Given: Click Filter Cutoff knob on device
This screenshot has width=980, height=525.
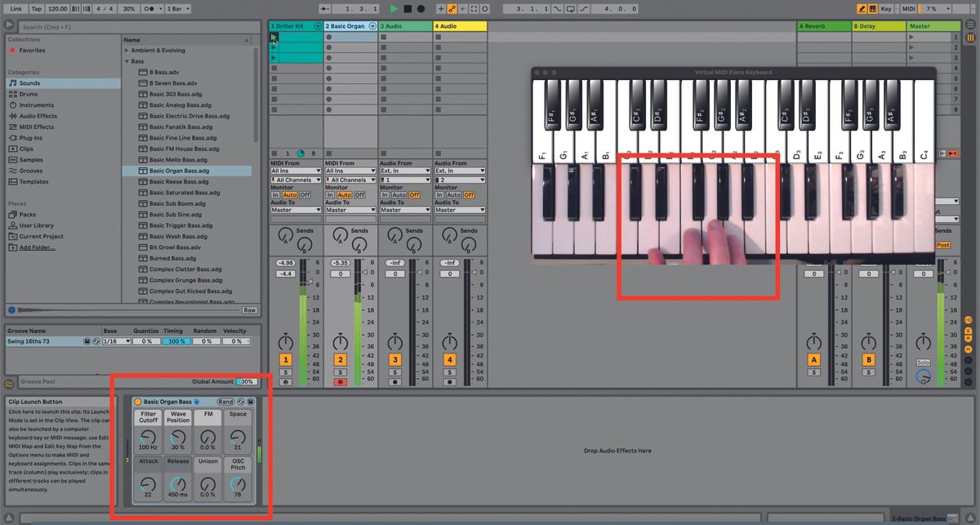Looking at the screenshot, I should click(x=148, y=437).
